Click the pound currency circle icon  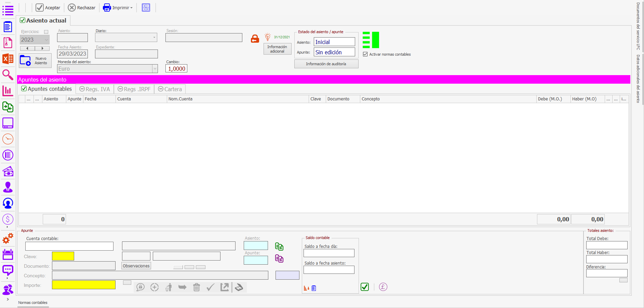pos(383,287)
